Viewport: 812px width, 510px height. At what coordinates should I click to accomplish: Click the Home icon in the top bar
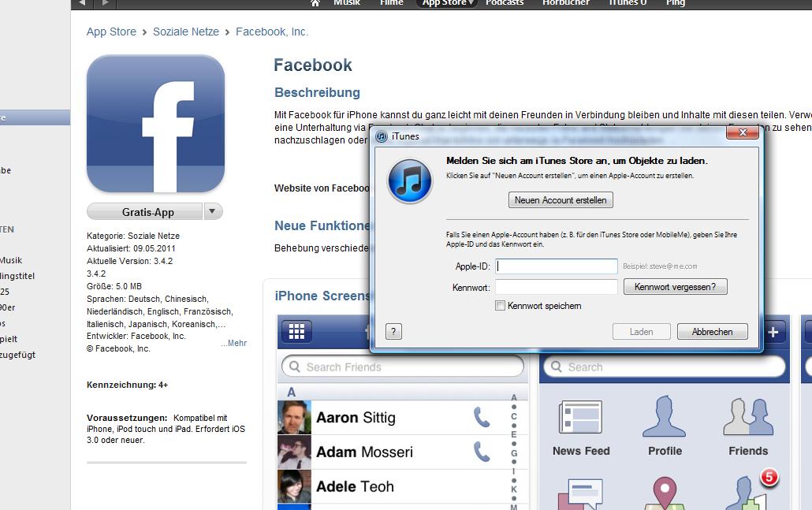point(315,3)
